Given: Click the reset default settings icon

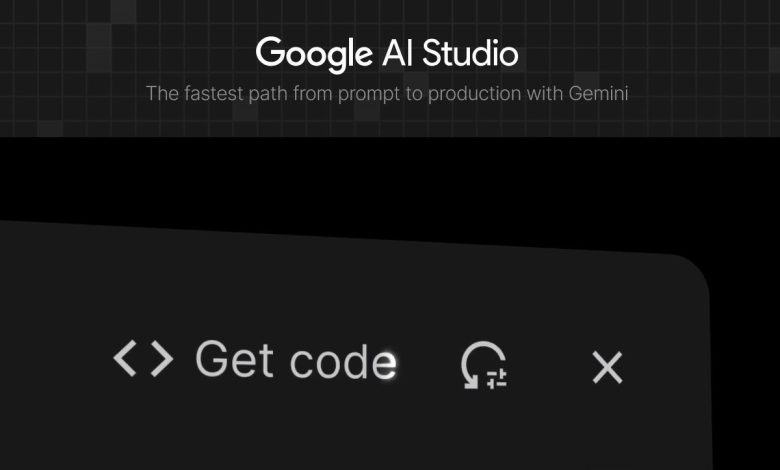Looking at the screenshot, I should click(x=483, y=365).
